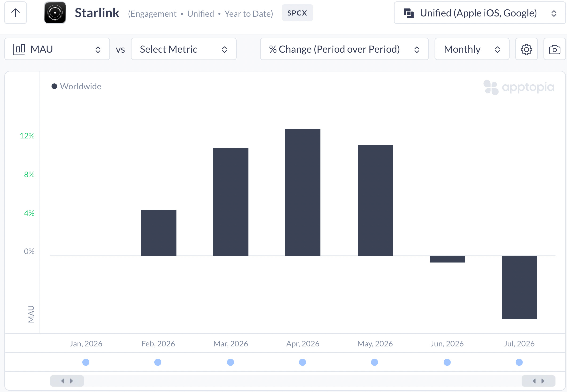This screenshot has height=392, width=567.
Task: Click the Feb, 2026 timeline dot
Action: pos(158,362)
